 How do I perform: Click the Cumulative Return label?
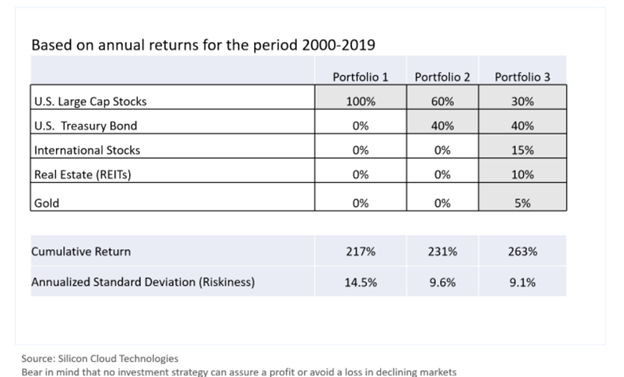pos(81,252)
